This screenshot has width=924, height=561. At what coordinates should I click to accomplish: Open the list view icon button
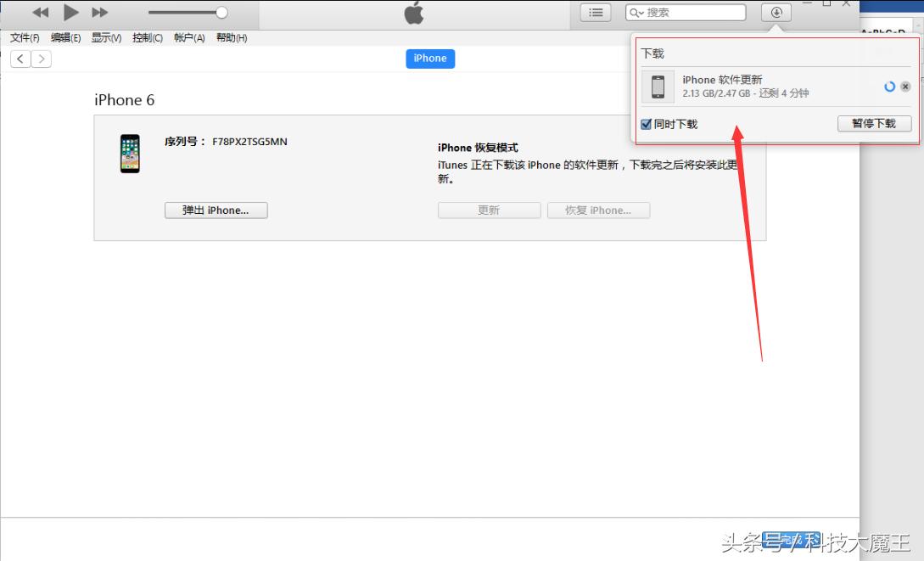(x=596, y=13)
